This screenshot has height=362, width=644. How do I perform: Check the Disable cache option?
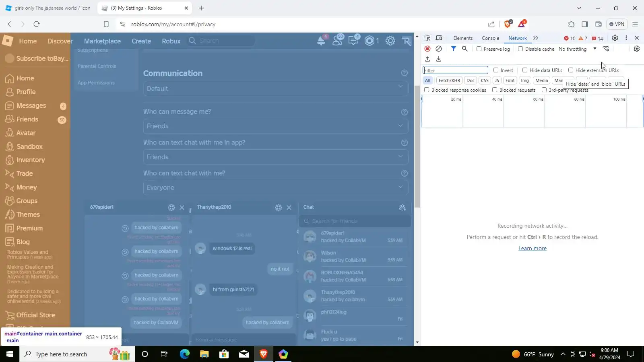tap(520, 49)
